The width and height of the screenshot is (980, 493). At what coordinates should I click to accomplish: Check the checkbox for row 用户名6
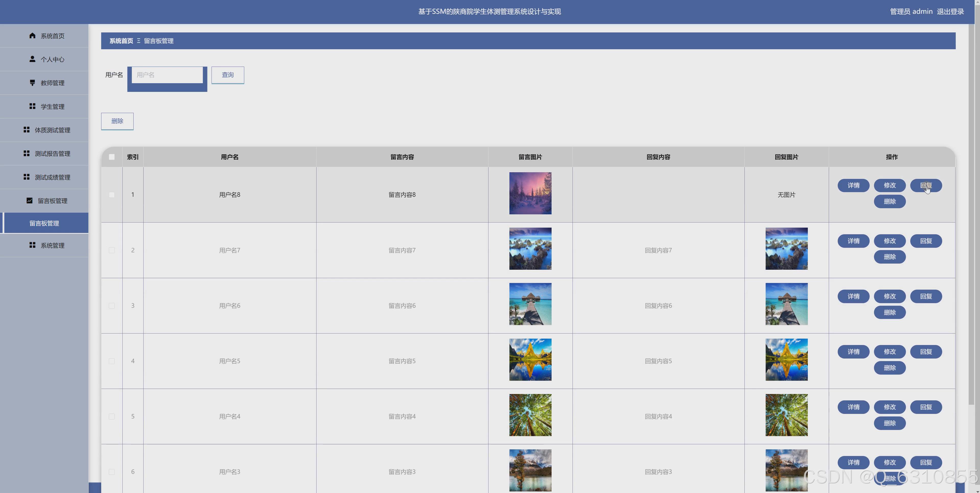pos(111,306)
